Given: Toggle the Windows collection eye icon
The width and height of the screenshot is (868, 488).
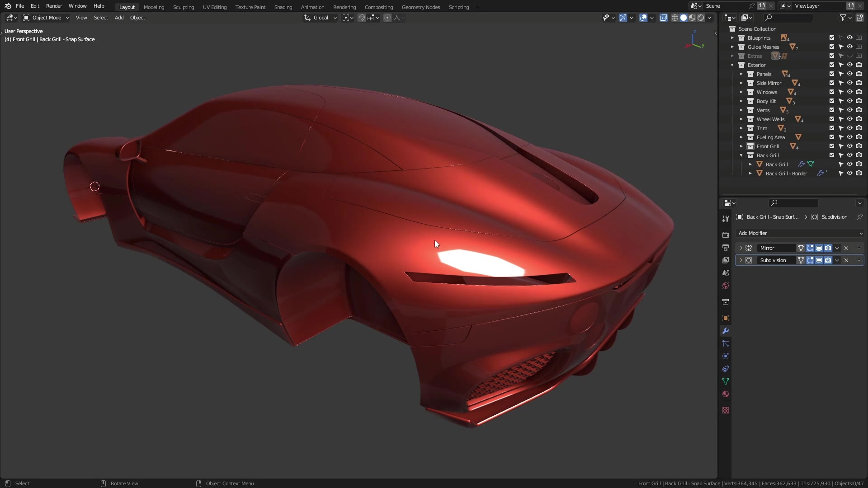Looking at the screenshot, I should click(849, 92).
